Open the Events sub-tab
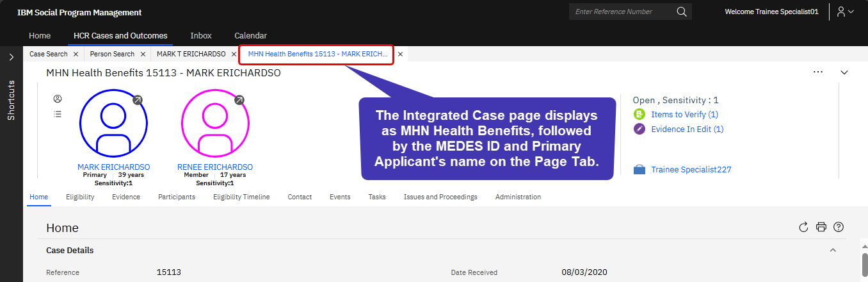Viewport: 868px width, 282px height. click(x=340, y=197)
